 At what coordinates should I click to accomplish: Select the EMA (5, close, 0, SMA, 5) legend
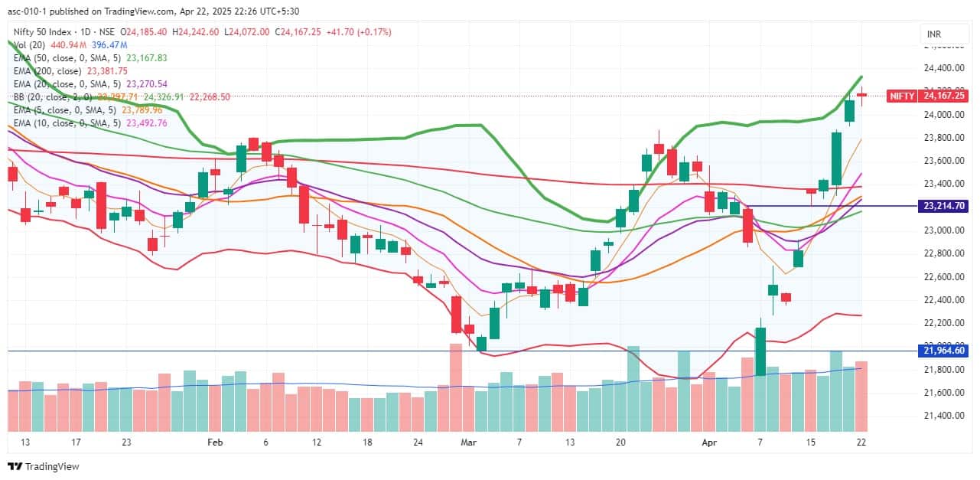pyautogui.click(x=63, y=110)
